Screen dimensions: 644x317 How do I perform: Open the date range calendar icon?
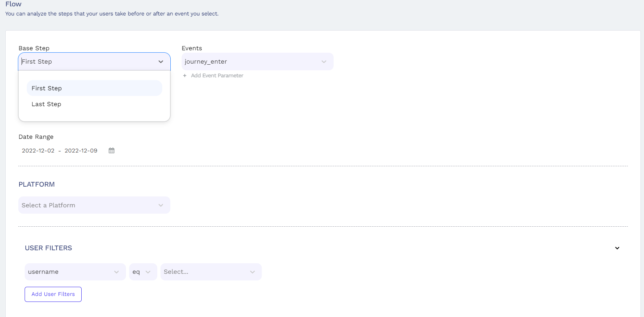[112, 150]
